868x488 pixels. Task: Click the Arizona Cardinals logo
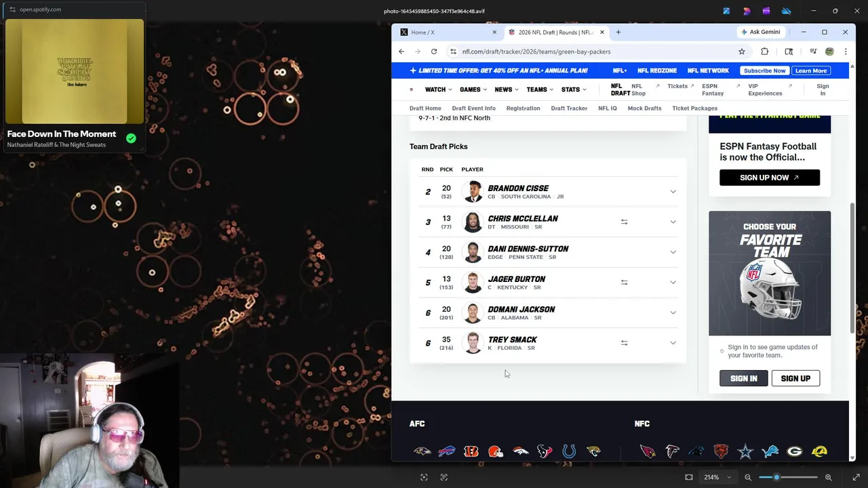pos(648,451)
